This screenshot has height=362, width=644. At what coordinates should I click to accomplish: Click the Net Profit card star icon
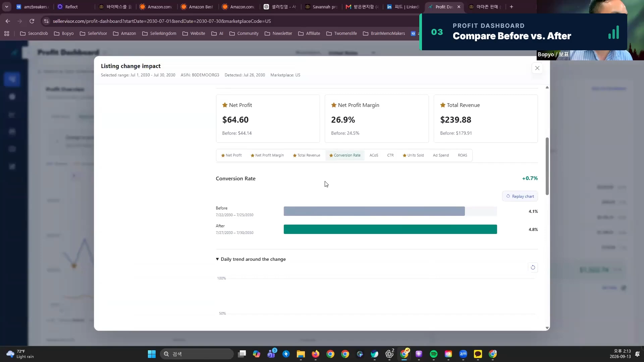225,105
